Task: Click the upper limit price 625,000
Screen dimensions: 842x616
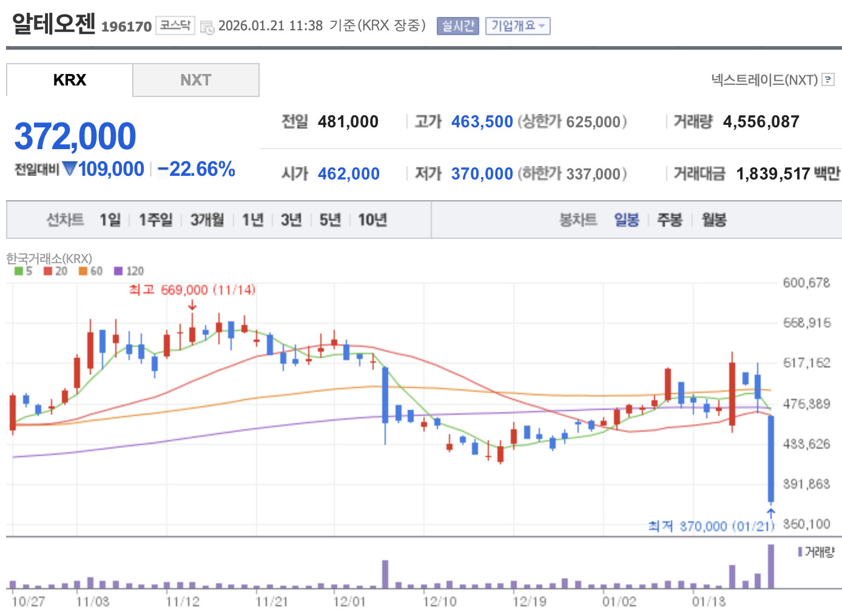Action: pos(594,122)
